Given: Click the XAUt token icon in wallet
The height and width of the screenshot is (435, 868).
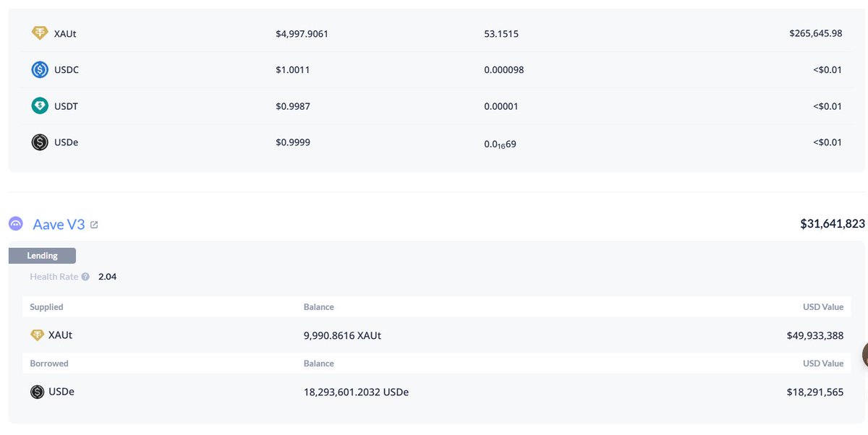Looking at the screenshot, I should tap(40, 33).
